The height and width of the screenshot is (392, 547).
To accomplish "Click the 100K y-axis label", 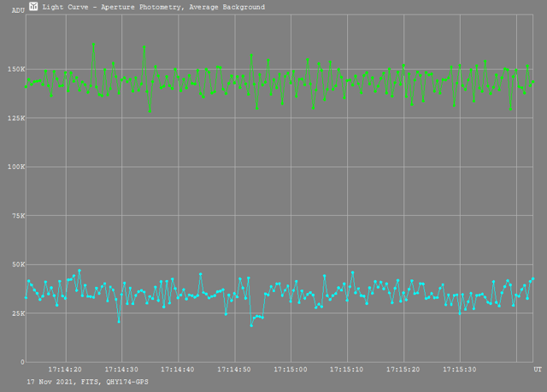I will tap(16, 167).
